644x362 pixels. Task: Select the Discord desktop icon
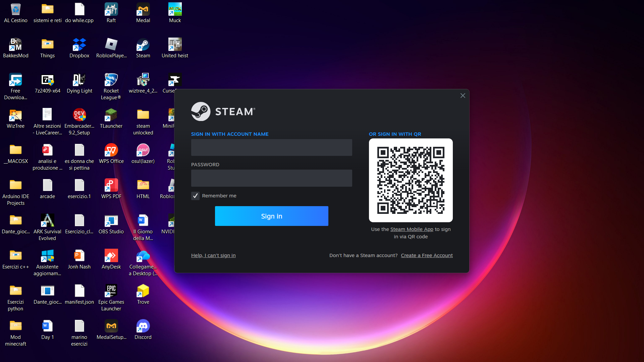pyautogui.click(x=143, y=330)
